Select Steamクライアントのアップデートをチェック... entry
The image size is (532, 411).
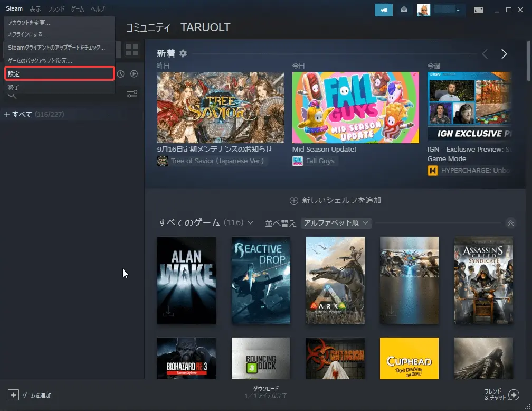[59, 48]
